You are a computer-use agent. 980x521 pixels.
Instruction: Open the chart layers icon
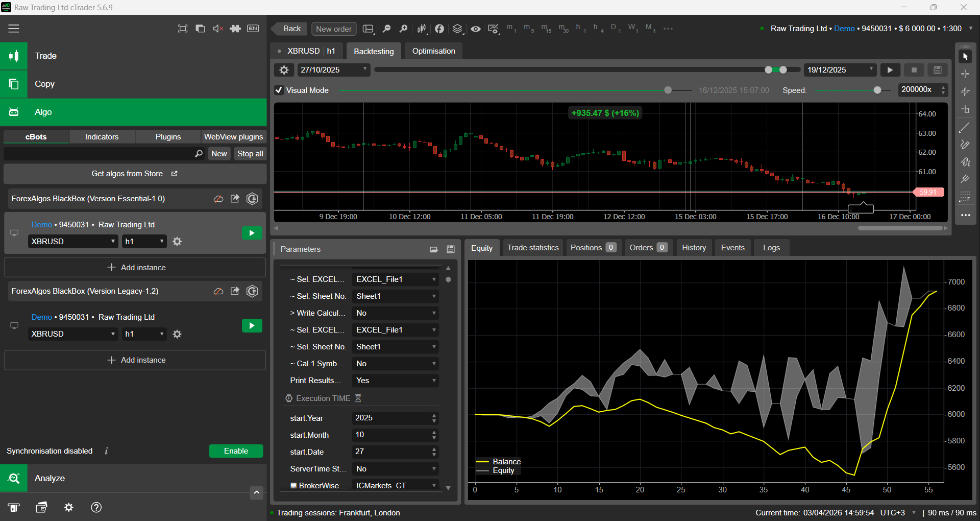pyautogui.click(x=457, y=29)
